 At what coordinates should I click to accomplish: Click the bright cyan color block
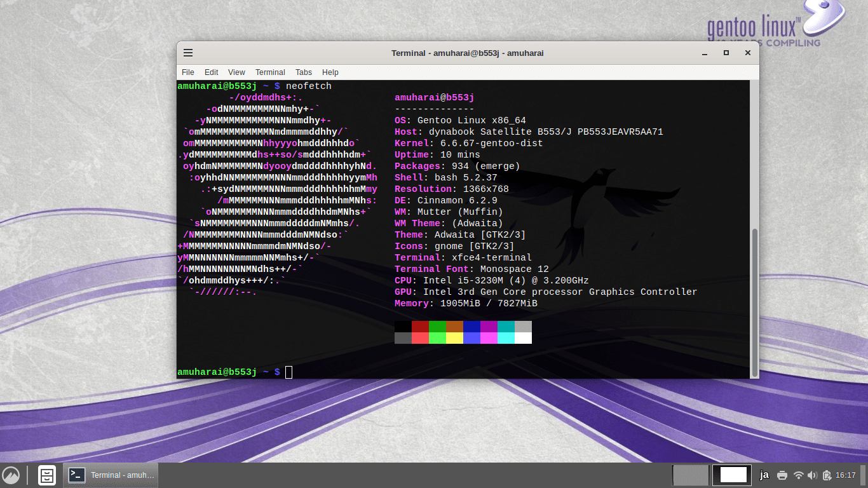click(x=506, y=337)
